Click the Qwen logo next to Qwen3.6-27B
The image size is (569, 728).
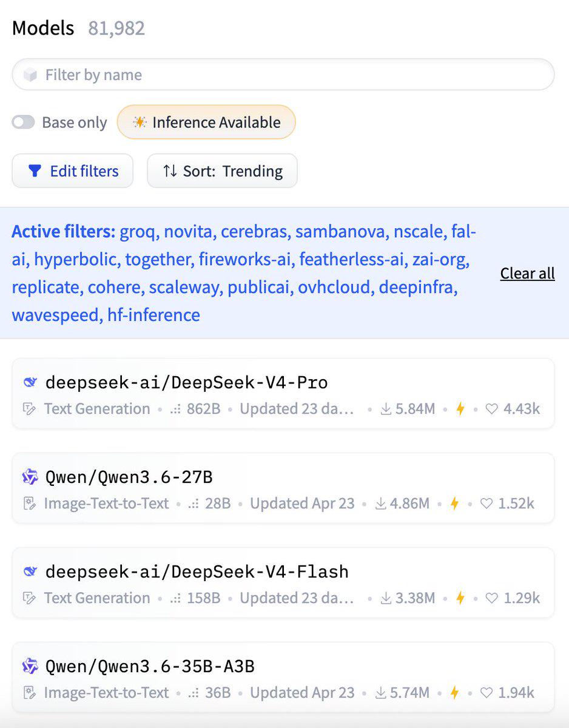tap(30, 477)
